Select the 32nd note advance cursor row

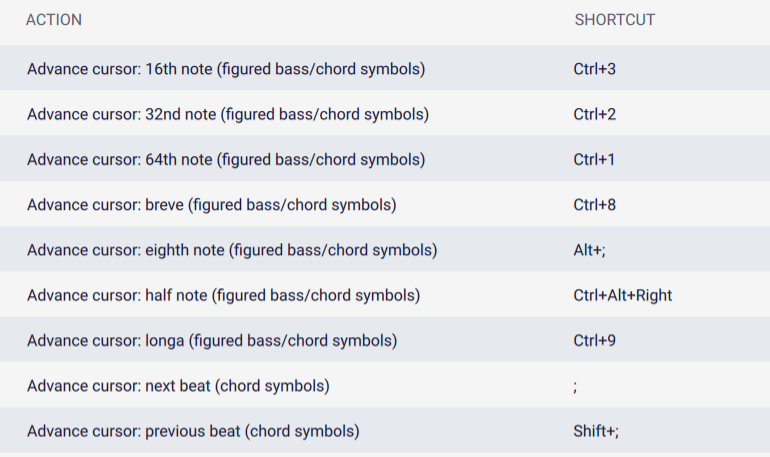pyautogui.click(x=385, y=113)
